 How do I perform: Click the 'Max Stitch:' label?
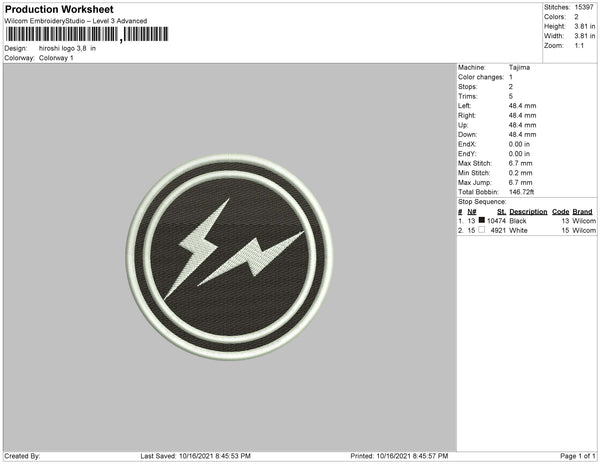(x=475, y=163)
